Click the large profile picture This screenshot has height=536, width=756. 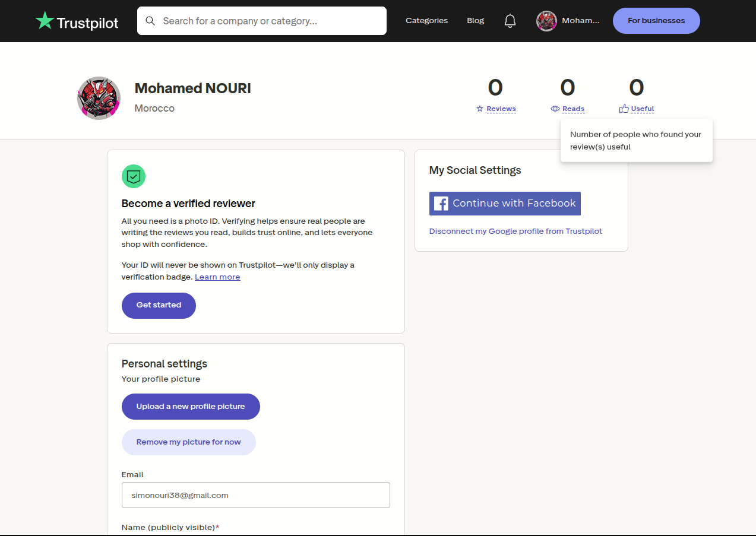click(99, 98)
